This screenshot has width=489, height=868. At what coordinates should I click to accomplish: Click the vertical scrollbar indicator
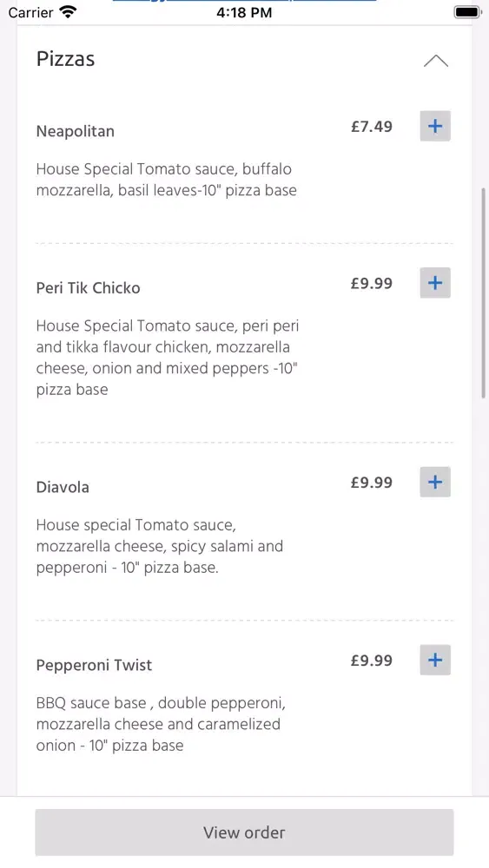[x=484, y=293]
